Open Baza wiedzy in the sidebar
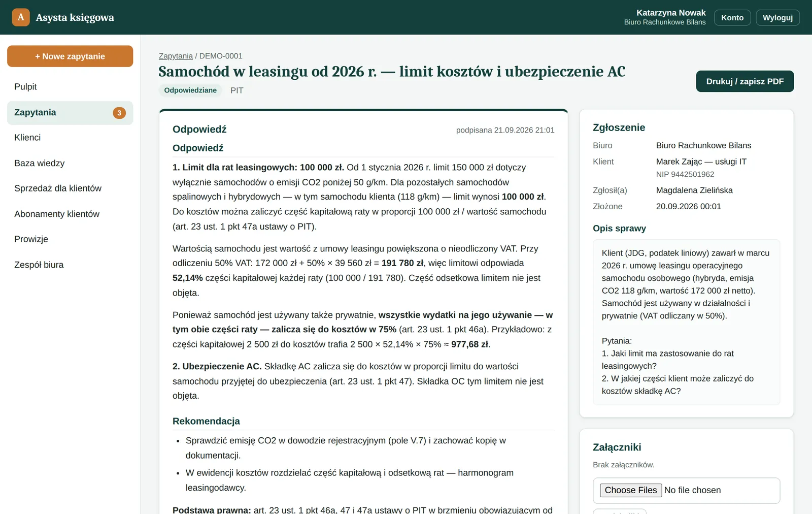The width and height of the screenshot is (812, 514). pos(70,163)
